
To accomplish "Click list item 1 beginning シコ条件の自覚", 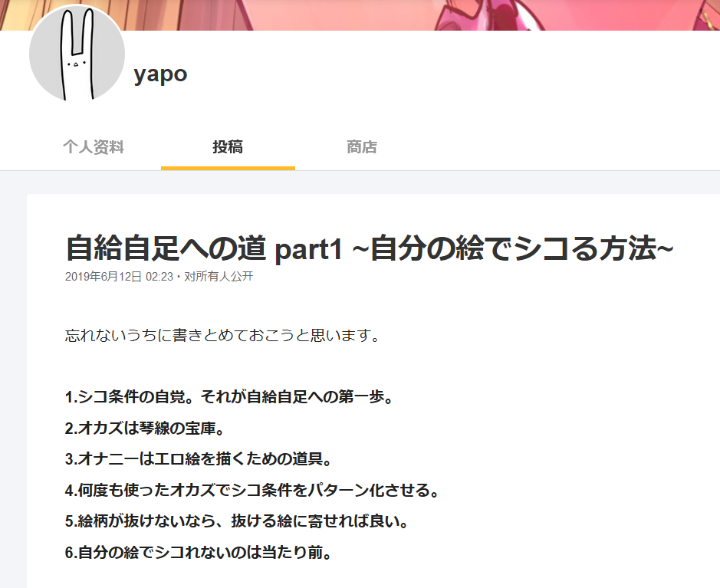I will coord(229,397).
